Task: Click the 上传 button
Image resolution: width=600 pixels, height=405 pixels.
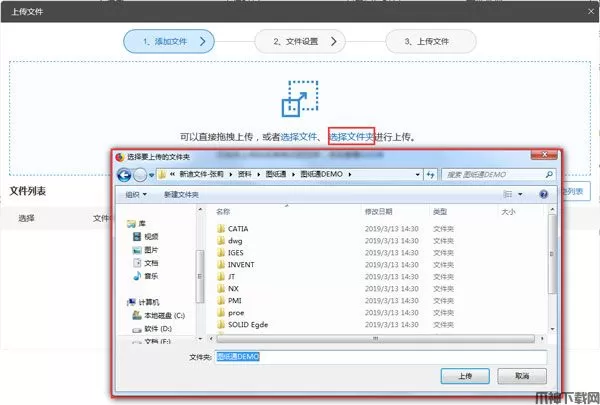Action: [x=465, y=376]
